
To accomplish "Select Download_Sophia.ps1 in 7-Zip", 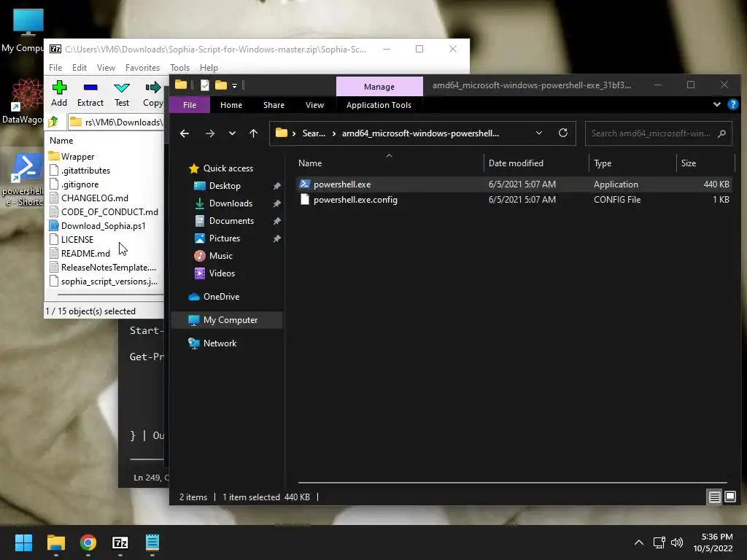I will coord(97,226).
